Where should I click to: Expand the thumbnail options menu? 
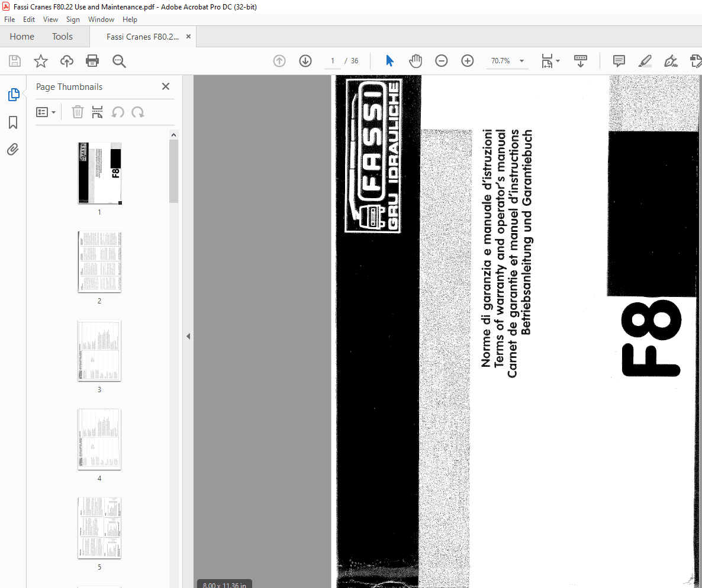click(x=46, y=112)
